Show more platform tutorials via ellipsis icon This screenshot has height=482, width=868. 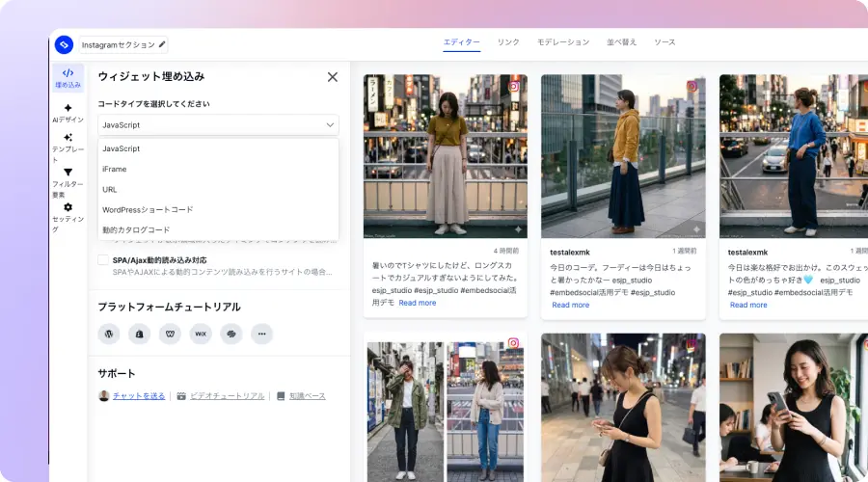(261, 334)
